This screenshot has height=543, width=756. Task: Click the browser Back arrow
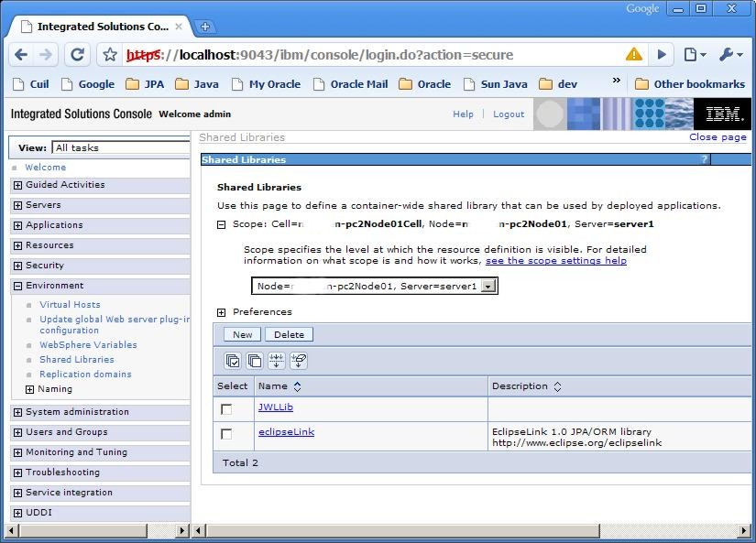pyautogui.click(x=21, y=55)
